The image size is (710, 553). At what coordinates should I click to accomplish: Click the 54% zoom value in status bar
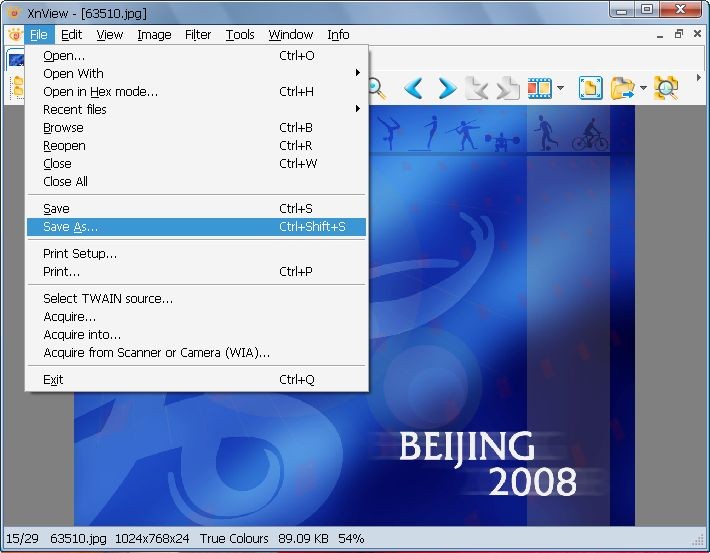(351, 539)
